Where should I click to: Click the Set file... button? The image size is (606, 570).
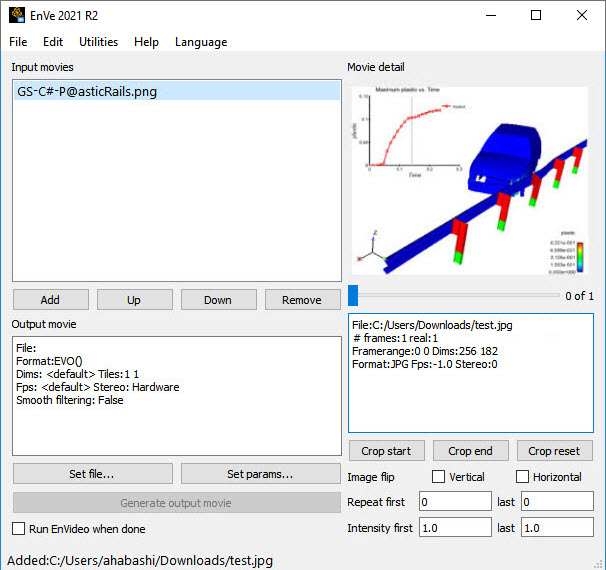92,474
